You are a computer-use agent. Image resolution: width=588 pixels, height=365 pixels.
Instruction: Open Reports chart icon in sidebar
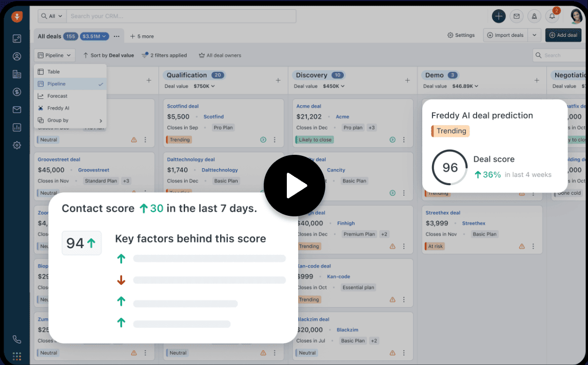pyautogui.click(x=17, y=128)
